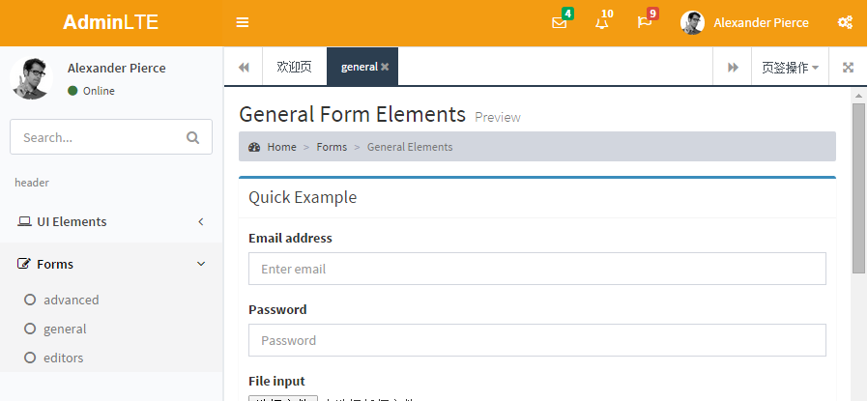Screen dimensions: 868x401
Task: Click the vertical scrollbar thumb
Action: (858, 188)
